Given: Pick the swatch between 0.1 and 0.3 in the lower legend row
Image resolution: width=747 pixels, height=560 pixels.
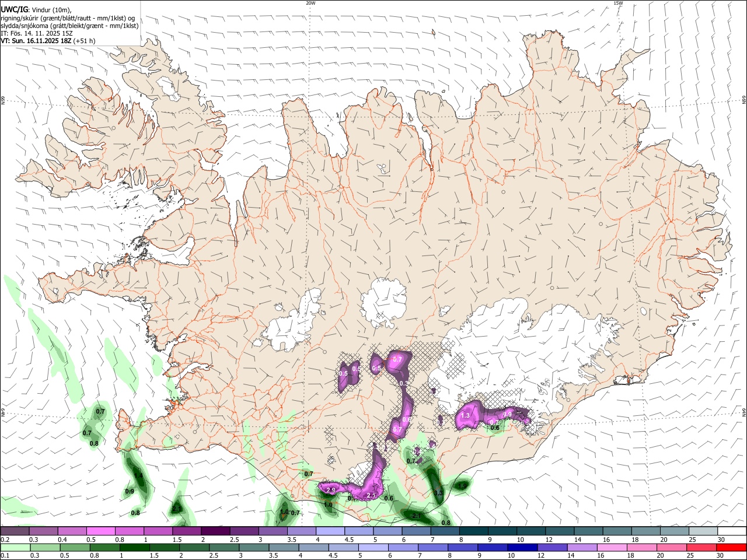Looking at the screenshot, I should pos(15,548).
